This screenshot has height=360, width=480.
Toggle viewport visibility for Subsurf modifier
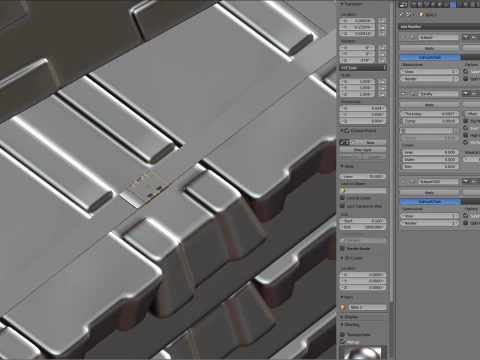point(473,37)
